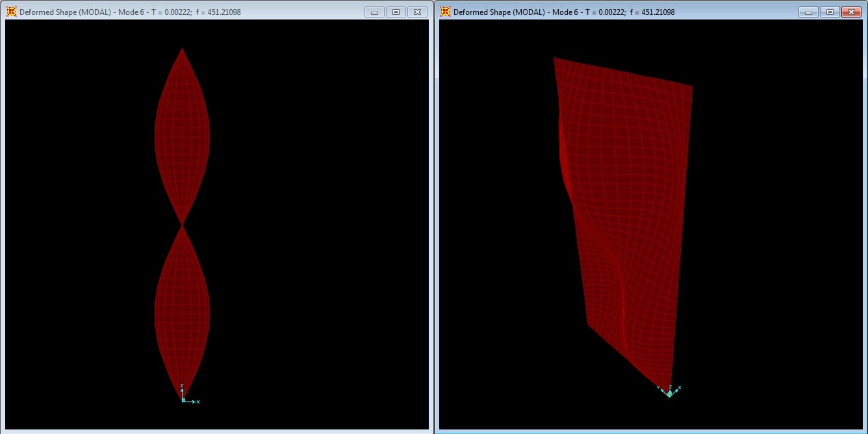Select top-left corner of the 3D deformed mesh
868x434 pixels.
(x=554, y=58)
